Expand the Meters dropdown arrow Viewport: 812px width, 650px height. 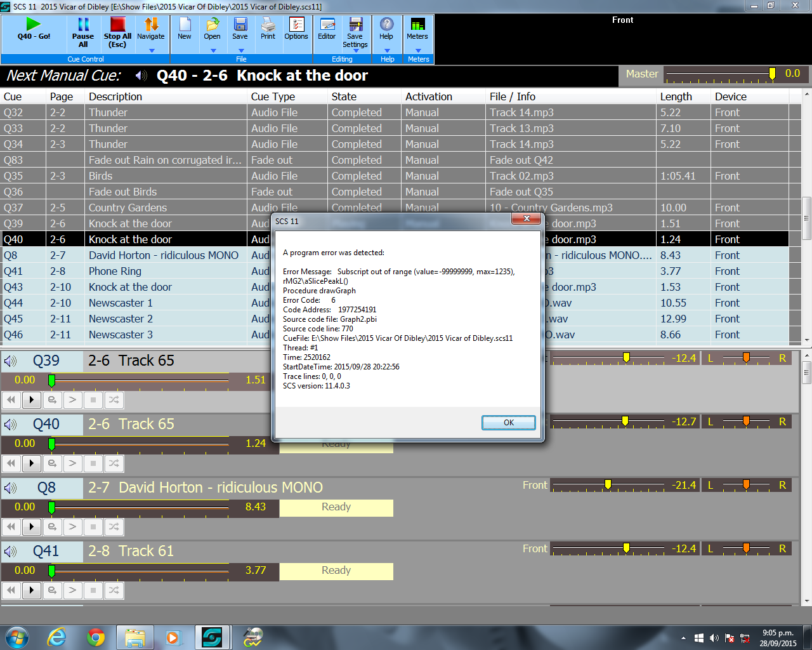[x=418, y=51]
